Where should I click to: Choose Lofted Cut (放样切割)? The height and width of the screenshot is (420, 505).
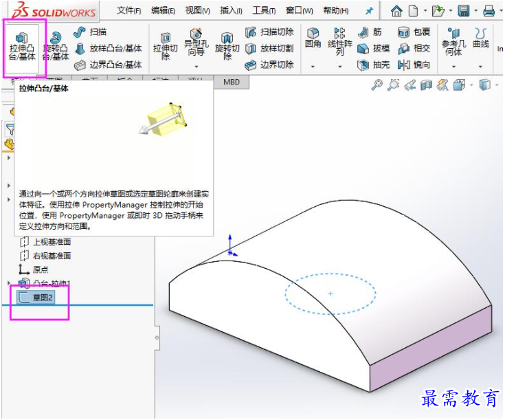click(269, 48)
